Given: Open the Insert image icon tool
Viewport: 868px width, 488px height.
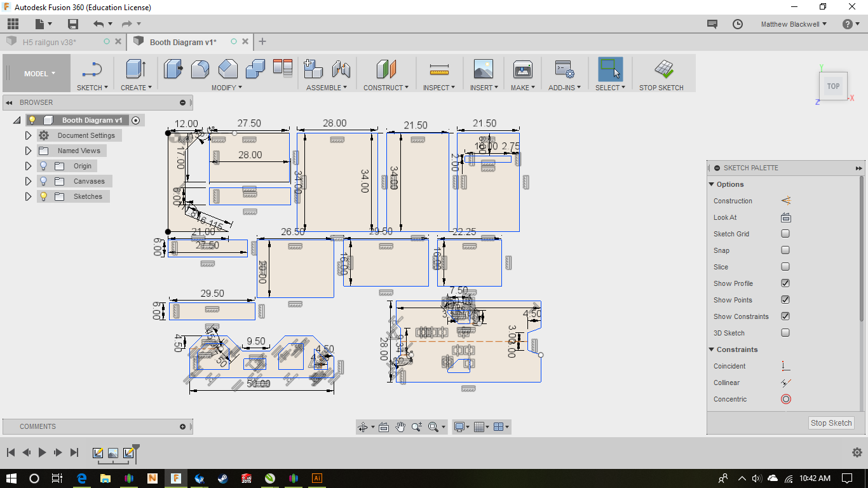Looking at the screenshot, I should pos(483,69).
